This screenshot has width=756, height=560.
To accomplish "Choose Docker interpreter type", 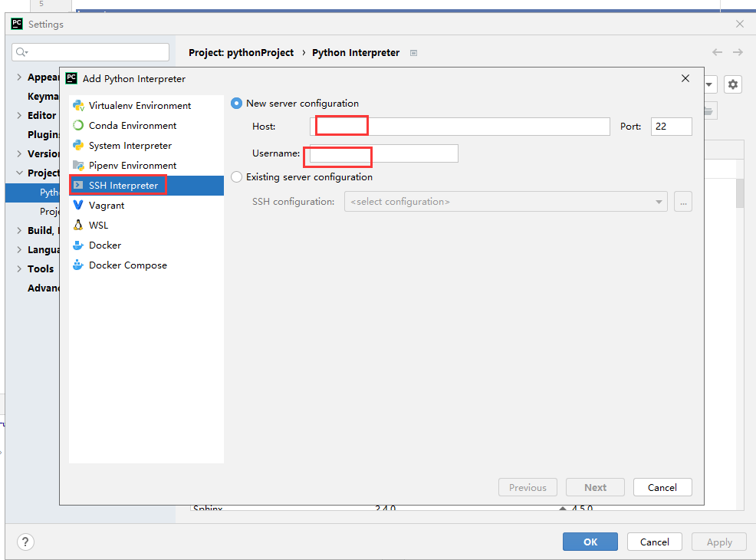I will point(146,245).
